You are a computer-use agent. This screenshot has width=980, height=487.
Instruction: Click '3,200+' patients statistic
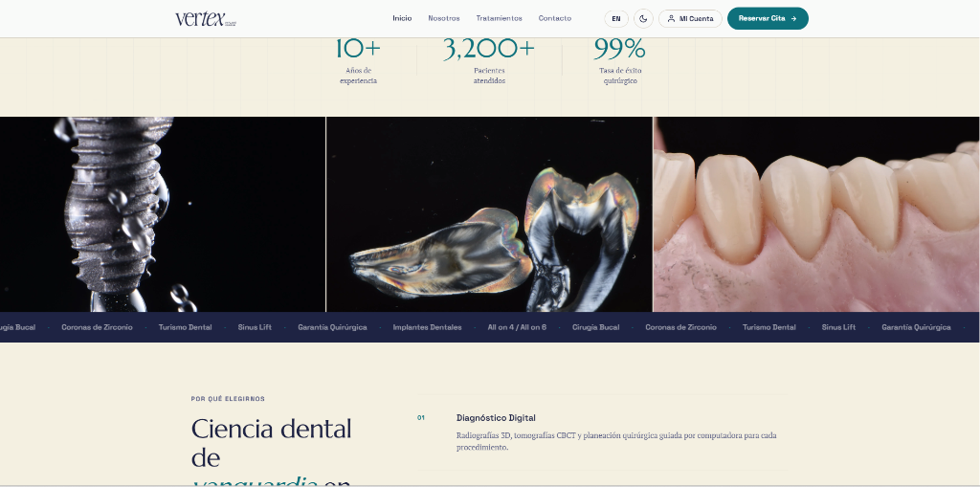tap(489, 49)
